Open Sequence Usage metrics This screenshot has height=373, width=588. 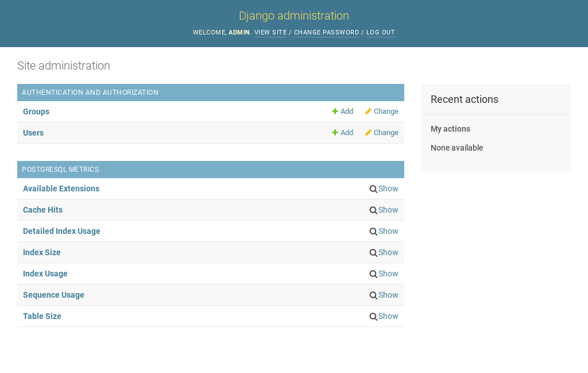coord(53,295)
